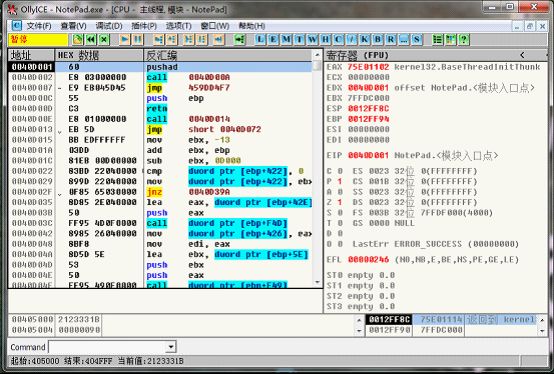
Task: Open the 选项(T) menu
Action: pos(179,26)
